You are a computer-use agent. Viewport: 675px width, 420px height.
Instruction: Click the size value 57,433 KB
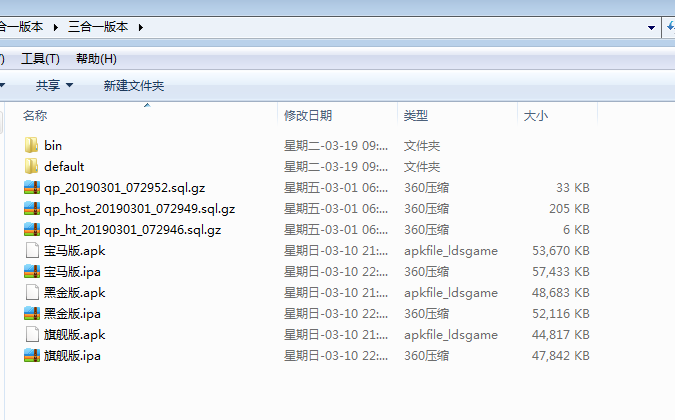click(x=560, y=272)
